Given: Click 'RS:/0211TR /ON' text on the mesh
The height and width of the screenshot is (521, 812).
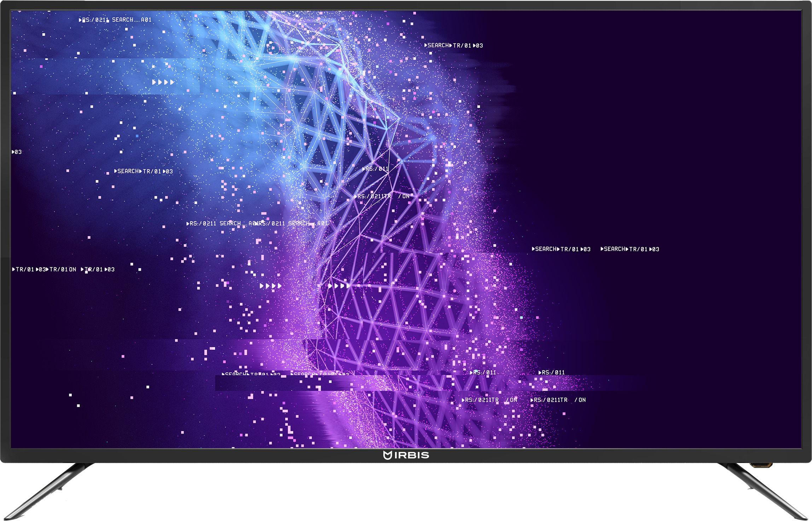Looking at the screenshot, I should [382, 196].
